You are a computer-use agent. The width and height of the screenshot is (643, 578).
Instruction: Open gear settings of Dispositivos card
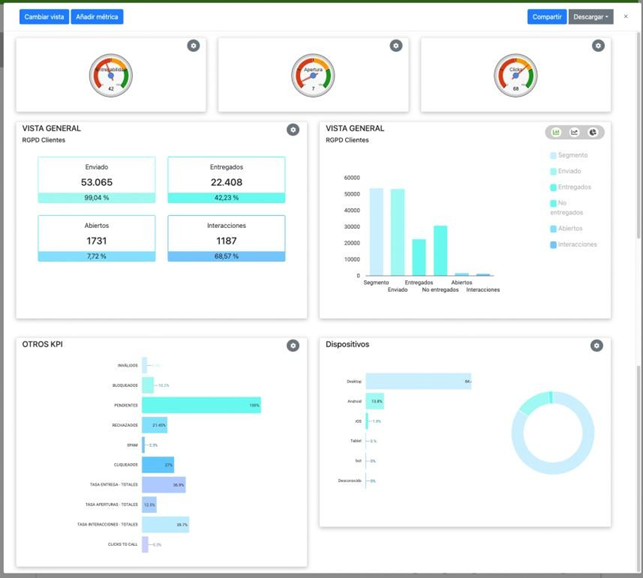[x=597, y=345]
